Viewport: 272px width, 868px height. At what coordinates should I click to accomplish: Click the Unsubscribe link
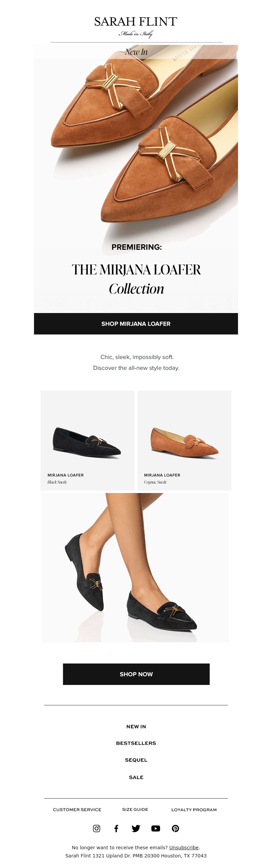point(184,847)
